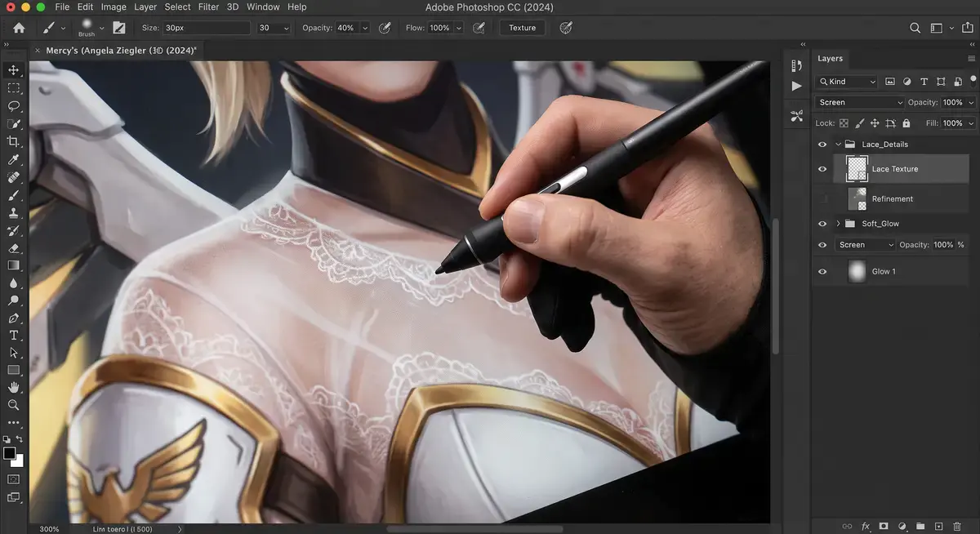Select the Pen tool
This screenshot has width=980, height=534.
[x=14, y=318]
